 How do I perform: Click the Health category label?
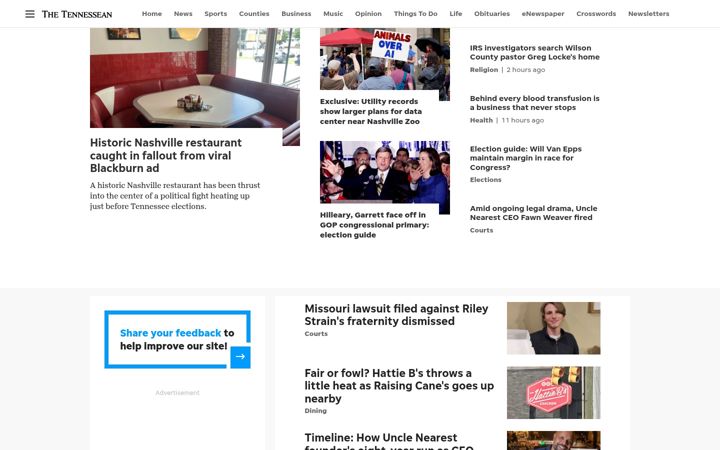point(481,120)
